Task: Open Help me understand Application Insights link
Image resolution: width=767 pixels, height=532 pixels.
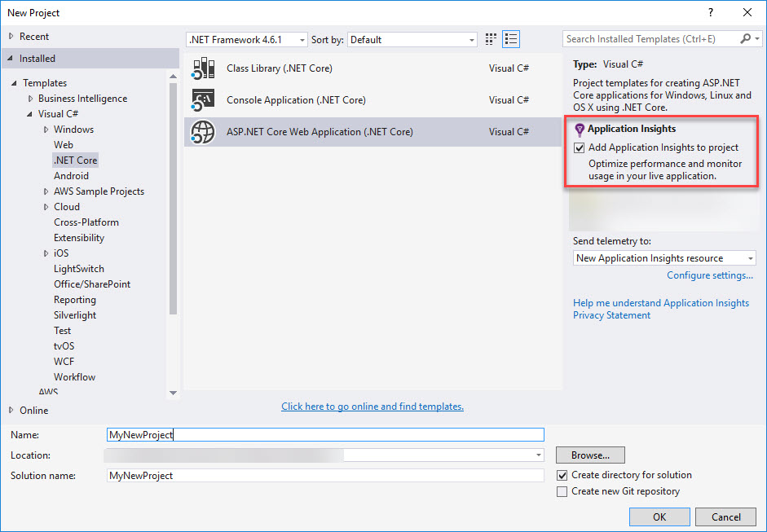Action: click(x=661, y=303)
